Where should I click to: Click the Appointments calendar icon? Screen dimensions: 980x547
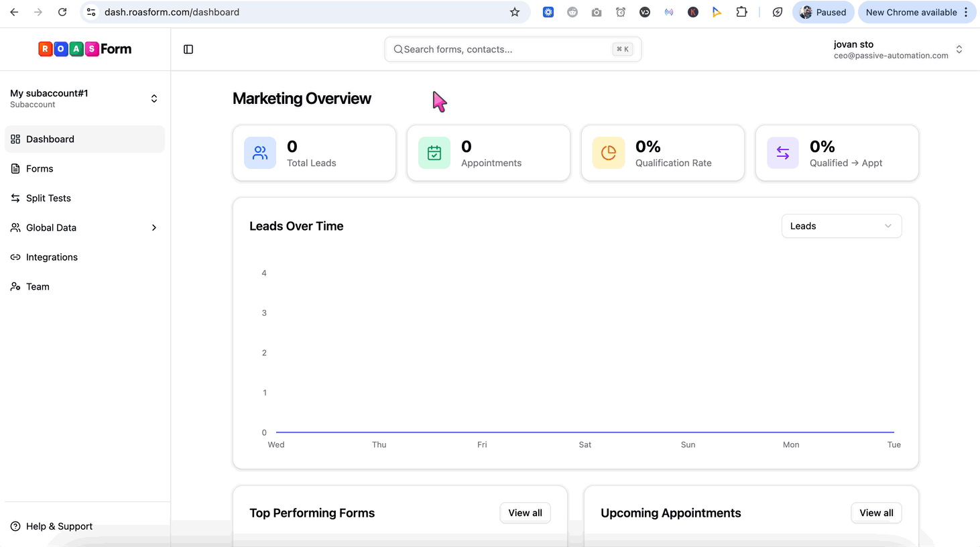434,153
